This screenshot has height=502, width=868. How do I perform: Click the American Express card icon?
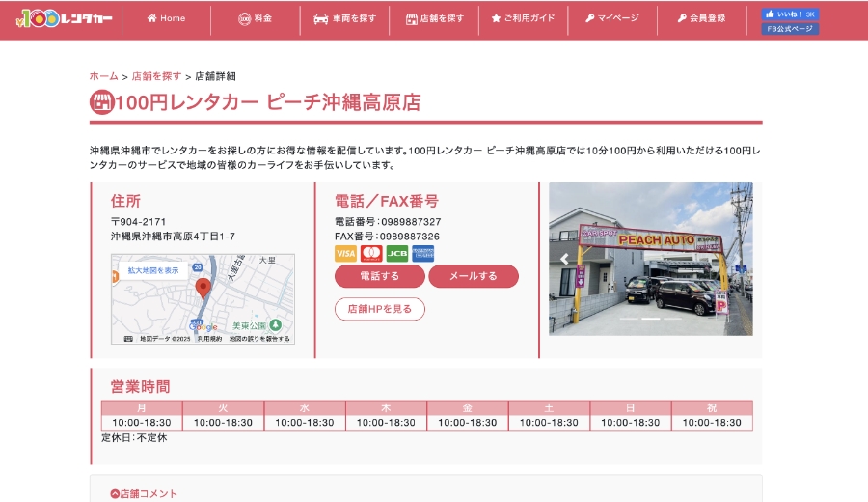coord(423,254)
